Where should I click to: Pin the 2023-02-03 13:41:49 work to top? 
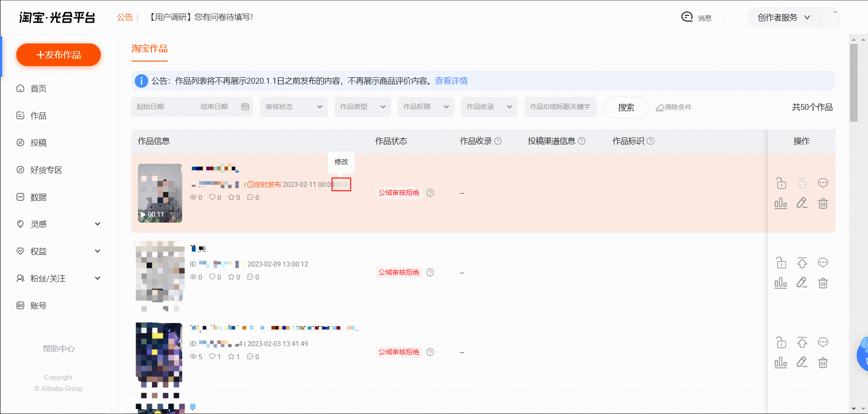(x=802, y=343)
